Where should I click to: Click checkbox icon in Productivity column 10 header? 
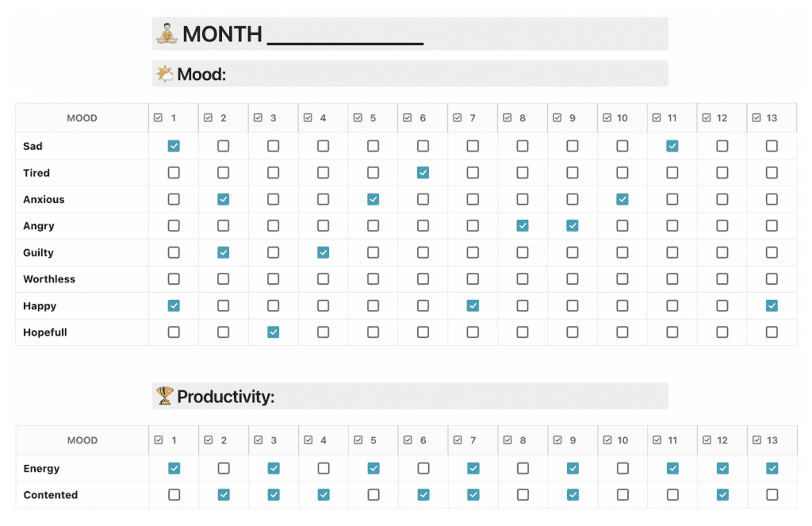click(x=607, y=440)
